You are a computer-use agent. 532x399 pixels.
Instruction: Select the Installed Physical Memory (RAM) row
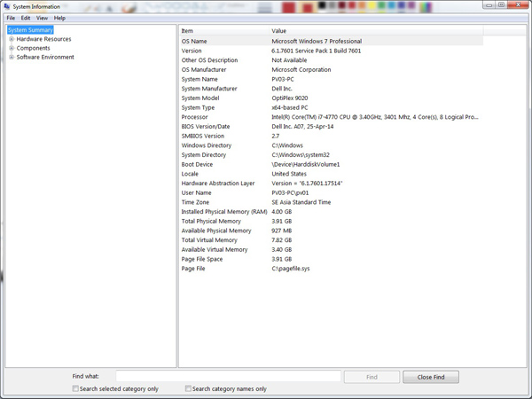pyautogui.click(x=331, y=212)
